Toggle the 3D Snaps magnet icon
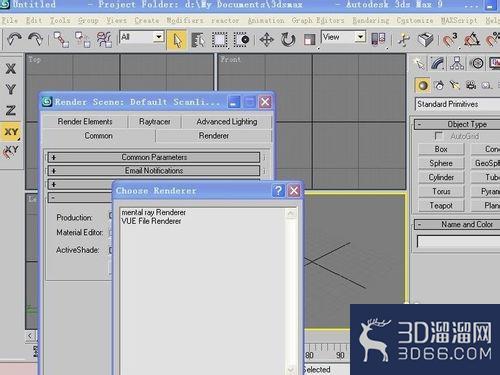This screenshot has width=500, height=375. 449,40
